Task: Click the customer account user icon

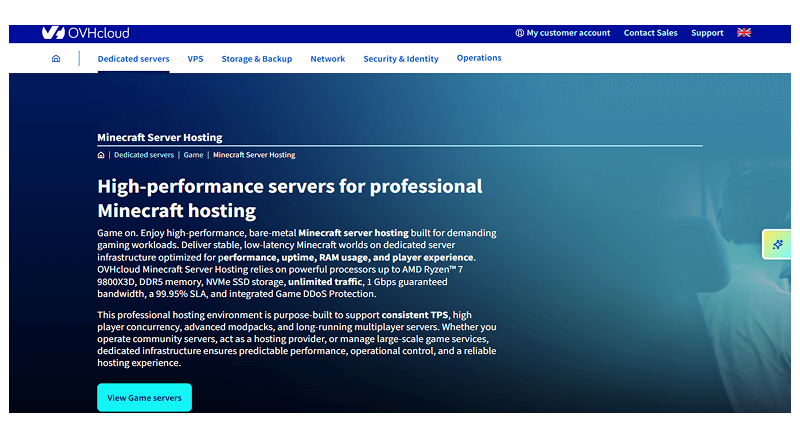Action: pos(519,33)
